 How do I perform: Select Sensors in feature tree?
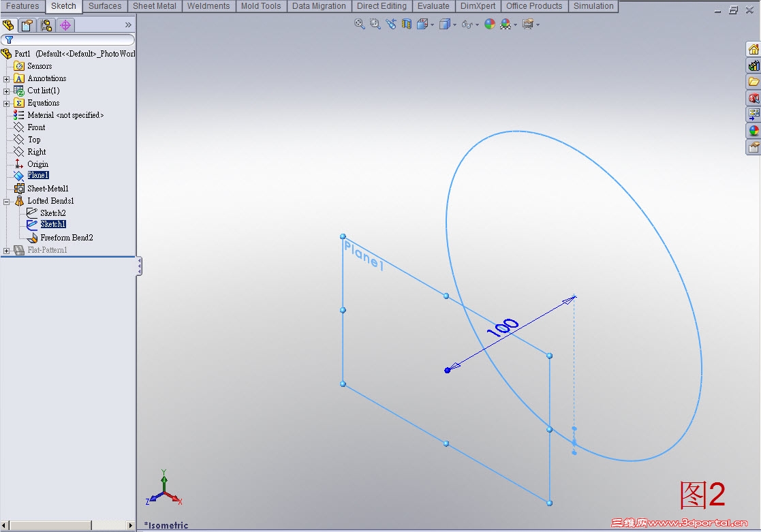pyautogui.click(x=40, y=66)
